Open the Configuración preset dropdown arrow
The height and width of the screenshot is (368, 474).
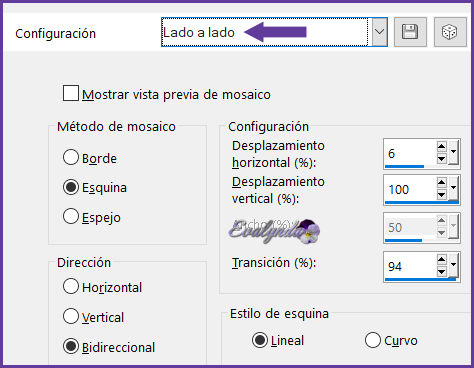379,32
